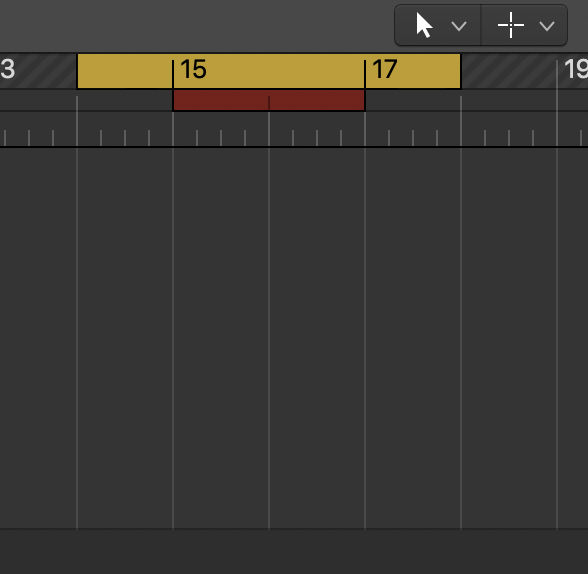Click the tick-mark subdivision ruler strip
The width and height of the screenshot is (588, 574).
tap(294, 129)
